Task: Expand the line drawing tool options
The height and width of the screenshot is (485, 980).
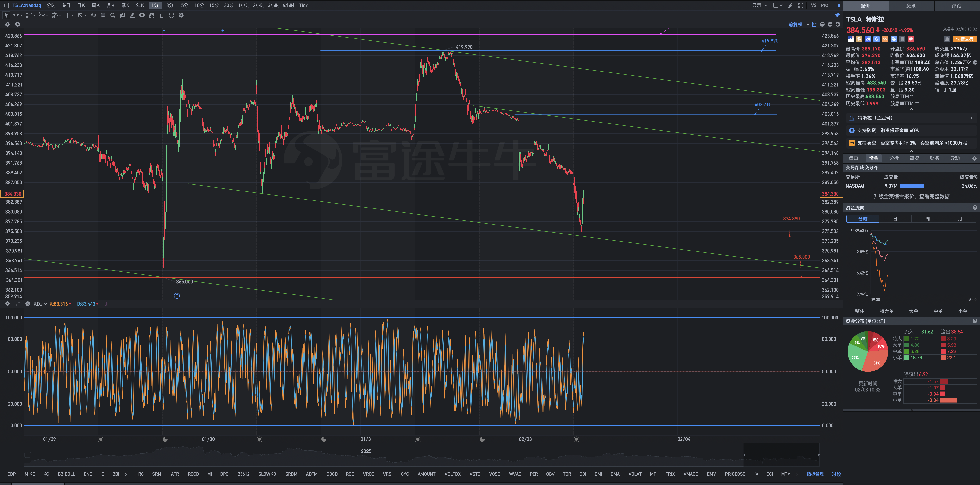Action: tap(21, 16)
